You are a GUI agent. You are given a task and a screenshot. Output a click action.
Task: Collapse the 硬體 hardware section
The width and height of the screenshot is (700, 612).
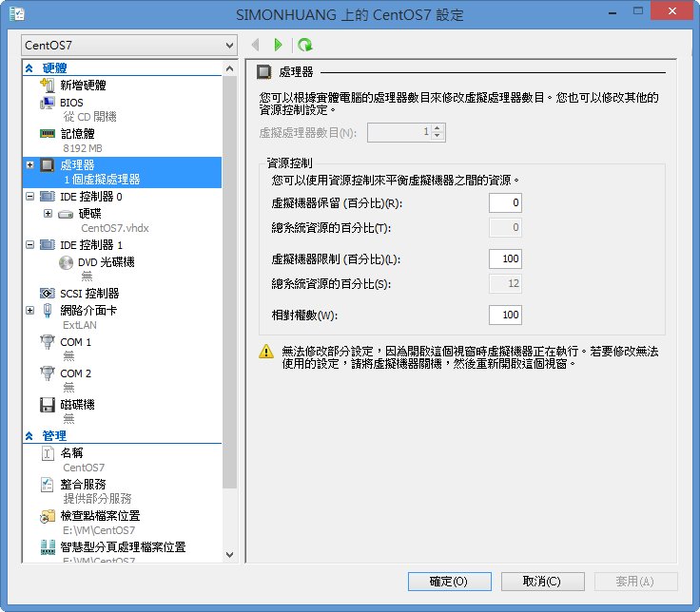(x=29, y=68)
